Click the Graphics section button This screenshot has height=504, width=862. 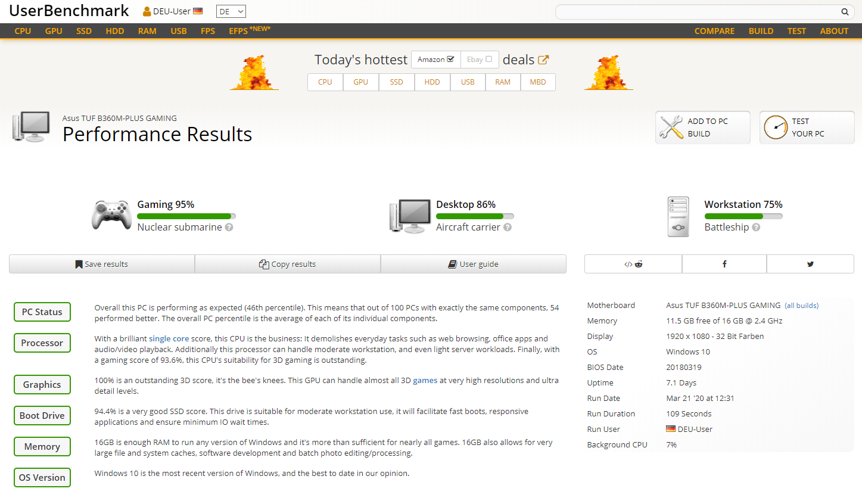[x=42, y=385]
